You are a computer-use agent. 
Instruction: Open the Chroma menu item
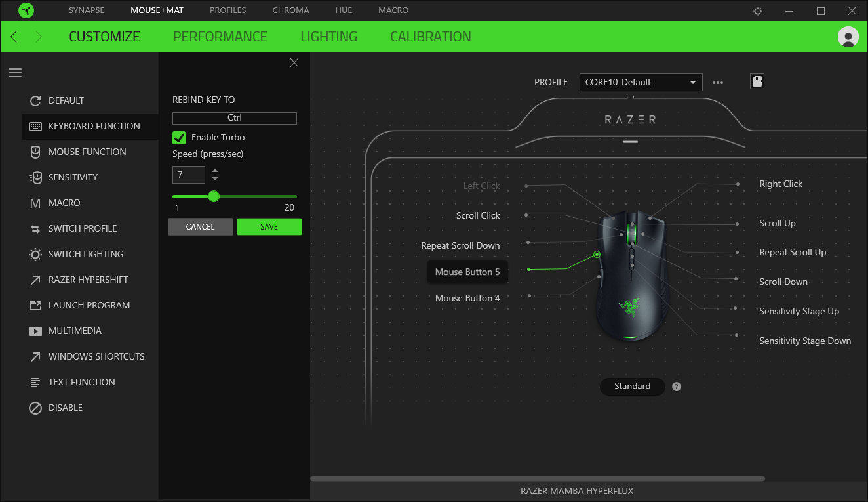(x=290, y=10)
